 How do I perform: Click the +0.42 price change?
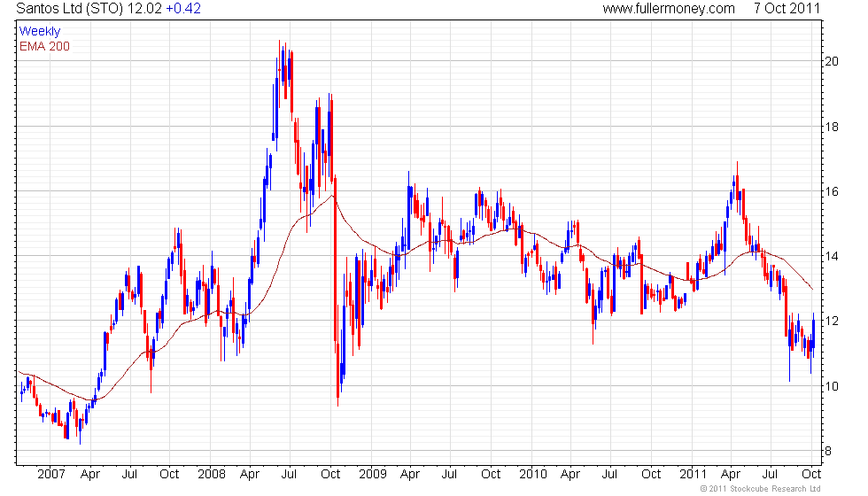coord(183,9)
